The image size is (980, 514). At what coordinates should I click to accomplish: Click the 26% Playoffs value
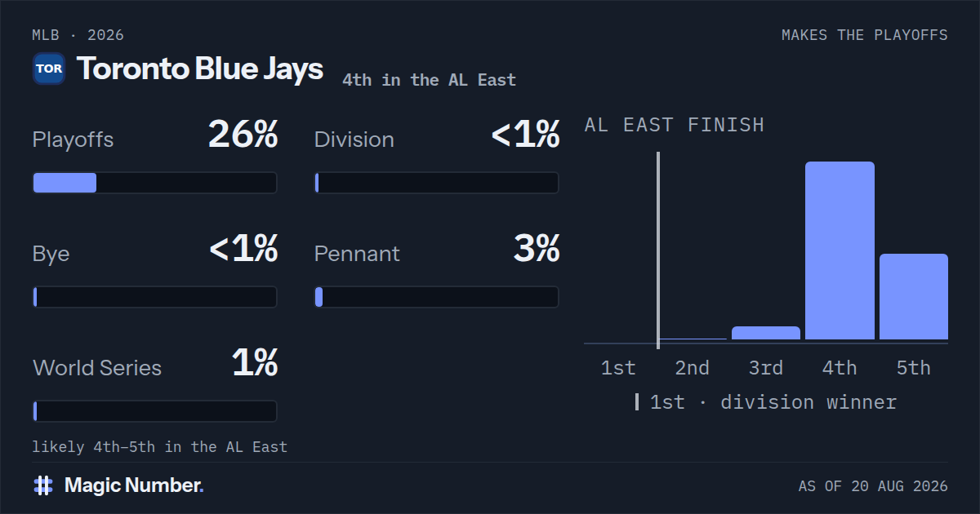(243, 135)
